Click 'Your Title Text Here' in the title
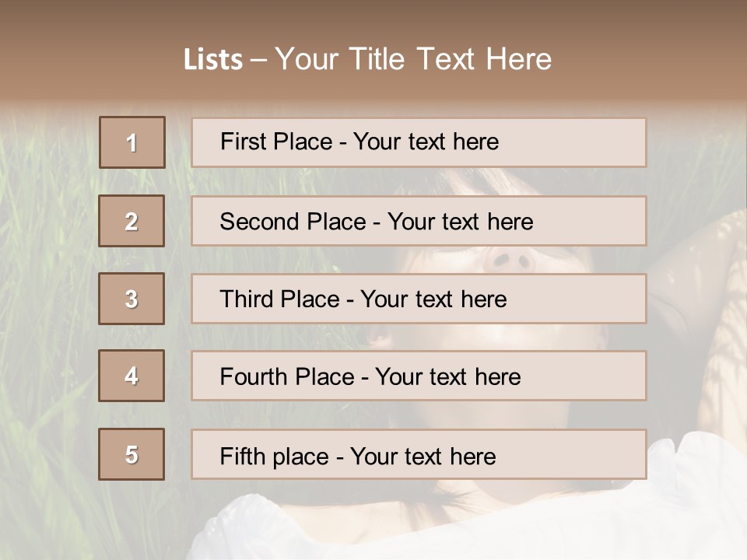747x560 pixels. [x=413, y=59]
